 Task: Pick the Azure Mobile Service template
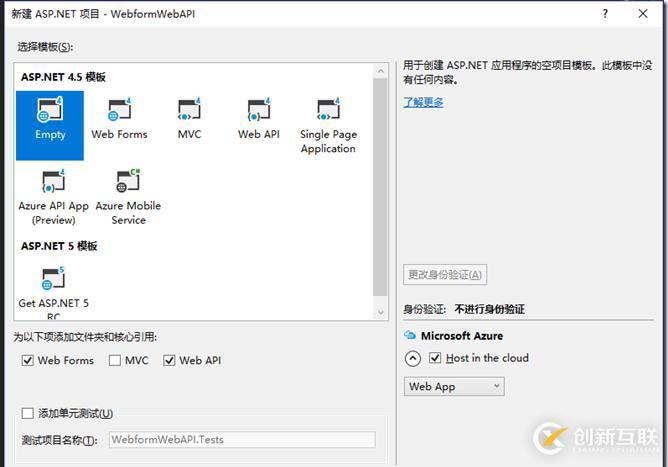tap(128, 198)
